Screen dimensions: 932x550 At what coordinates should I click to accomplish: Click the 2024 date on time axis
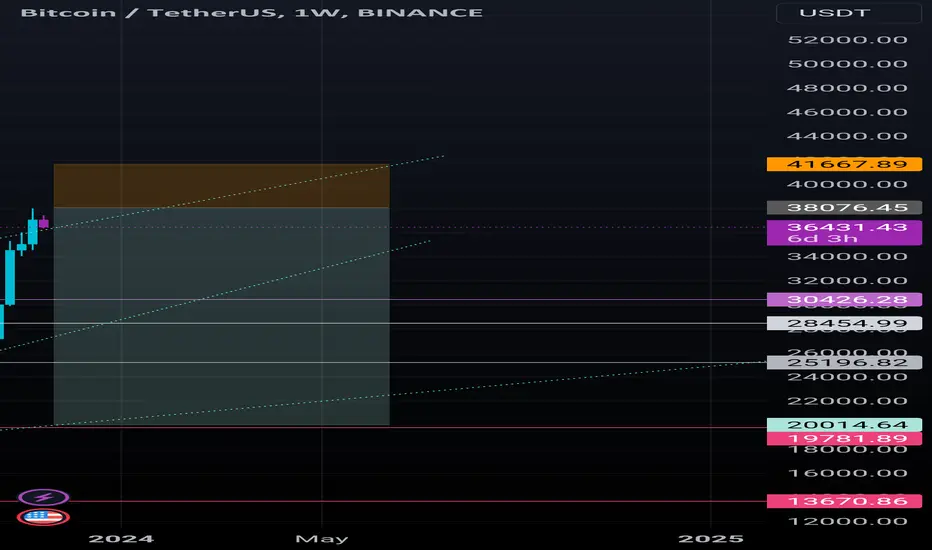point(121,538)
